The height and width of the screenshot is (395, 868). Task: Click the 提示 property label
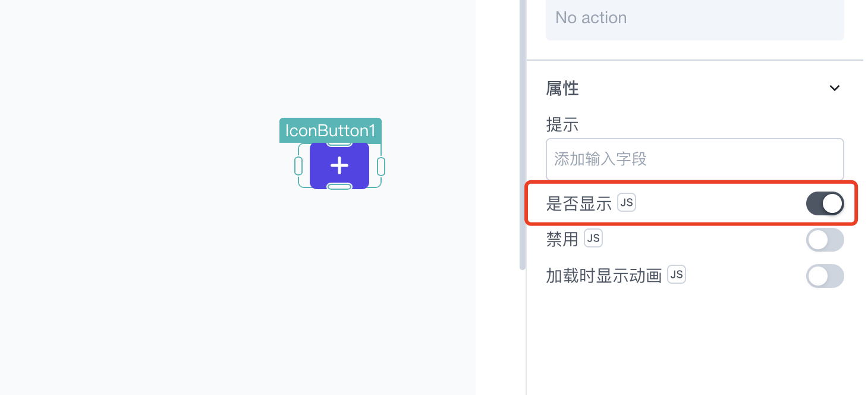tap(562, 125)
